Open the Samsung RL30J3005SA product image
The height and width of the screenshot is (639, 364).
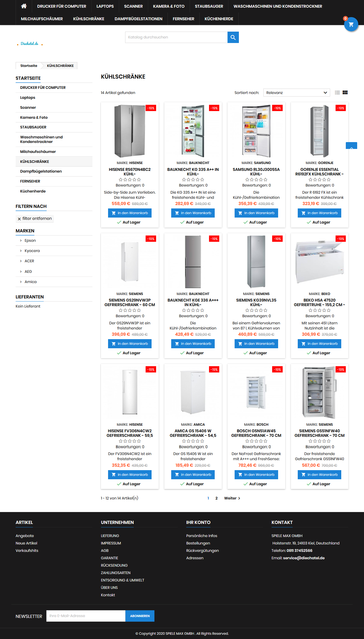256,131
